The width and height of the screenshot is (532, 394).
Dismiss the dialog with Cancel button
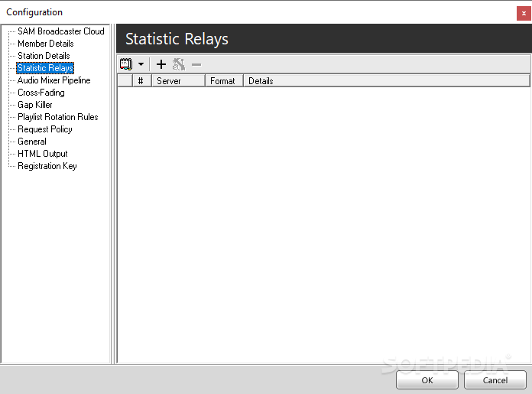pyautogui.click(x=495, y=380)
